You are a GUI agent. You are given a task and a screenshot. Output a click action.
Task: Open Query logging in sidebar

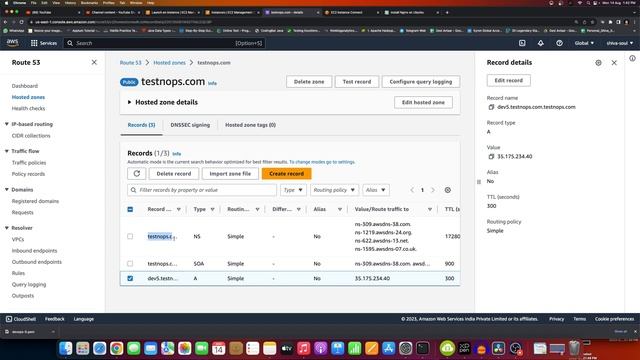[x=29, y=284]
